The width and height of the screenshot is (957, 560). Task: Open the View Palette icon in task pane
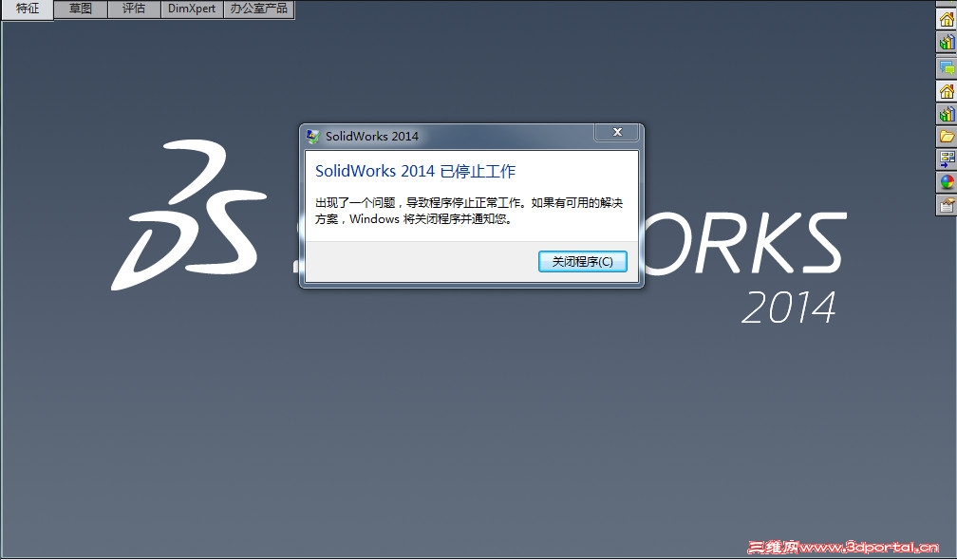coord(947,159)
